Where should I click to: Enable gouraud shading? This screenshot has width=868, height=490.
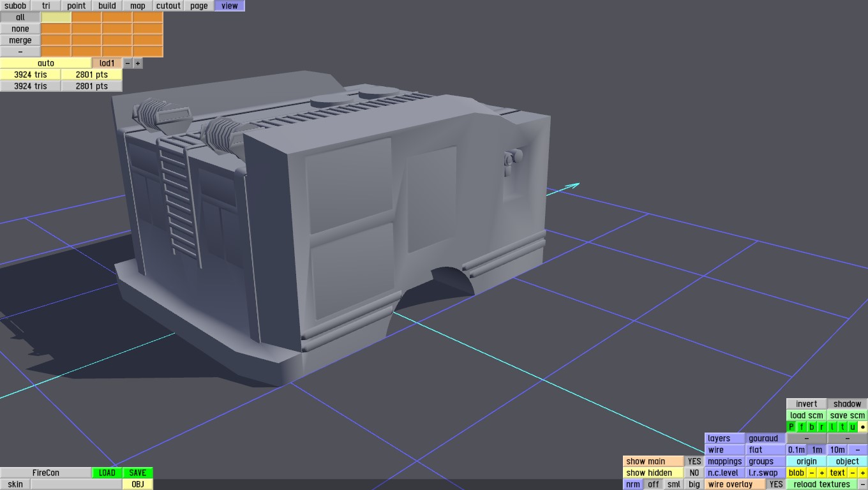[x=766, y=438]
